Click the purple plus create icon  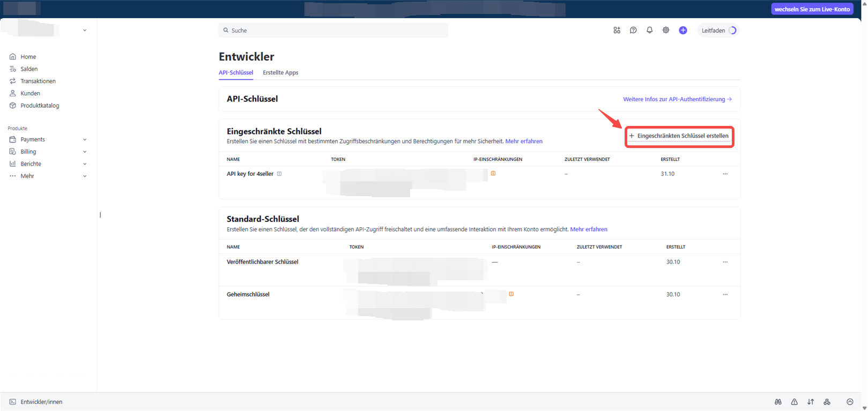click(683, 31)
